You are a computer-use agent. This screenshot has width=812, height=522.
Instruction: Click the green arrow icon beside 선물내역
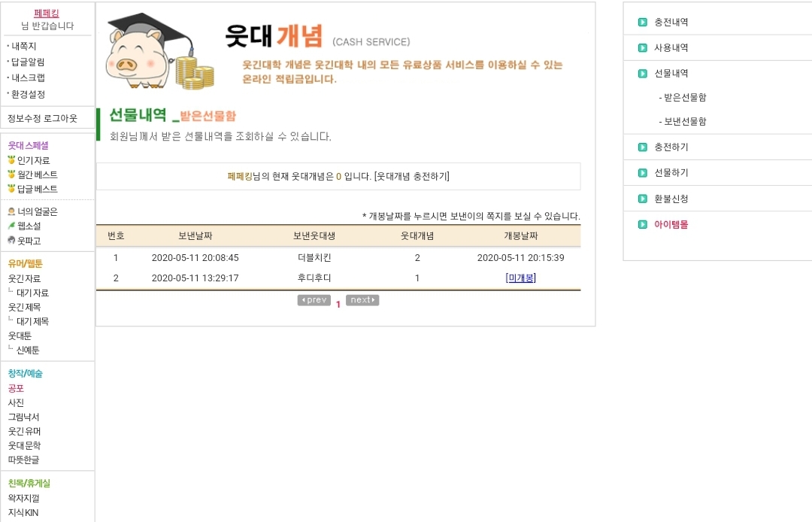643,74
